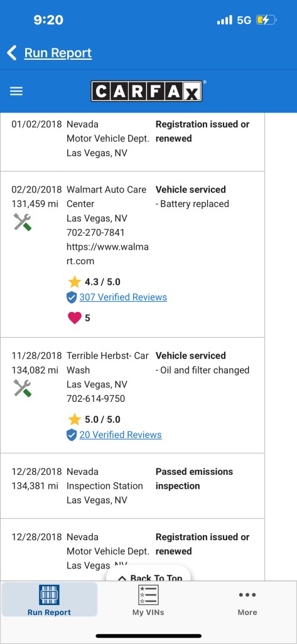The image size is (297, 644).
Task: Tap Terrible Herbst phone number 702-614-9750
Action: click(x=95, y=399)
